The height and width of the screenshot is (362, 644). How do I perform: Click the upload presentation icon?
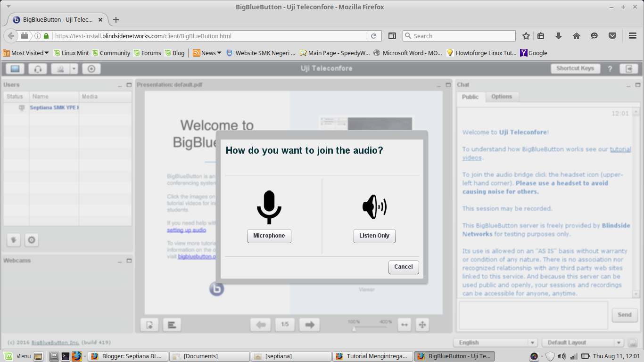click(x=149, y=325)
